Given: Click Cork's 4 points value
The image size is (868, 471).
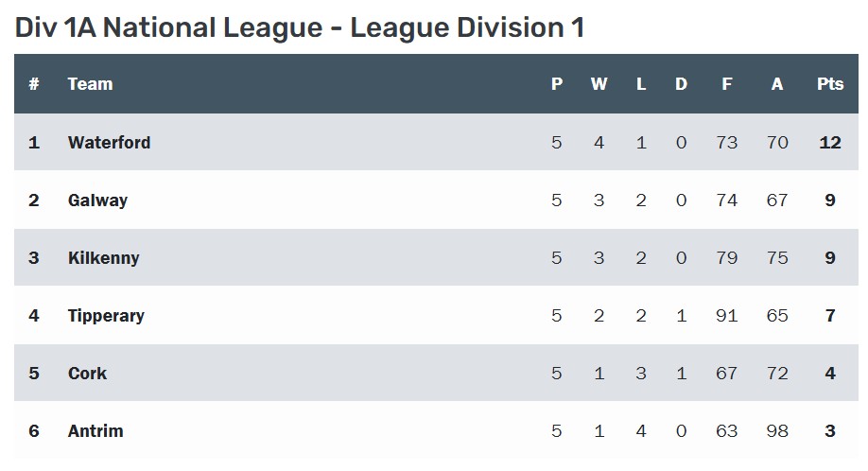Looking at the screenshot, I should pos(829,374).
